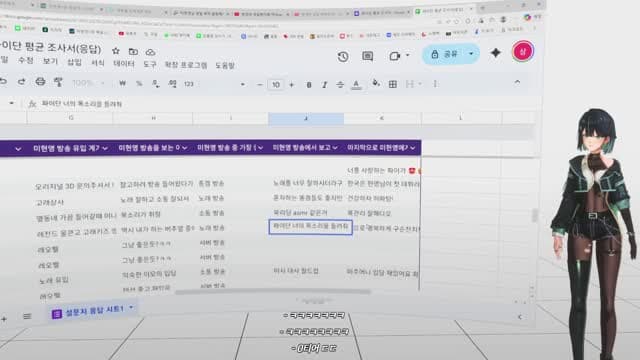This screenshot has height=360, width=640.
Task: Open the 도구 menu
Action: (150, 64)
